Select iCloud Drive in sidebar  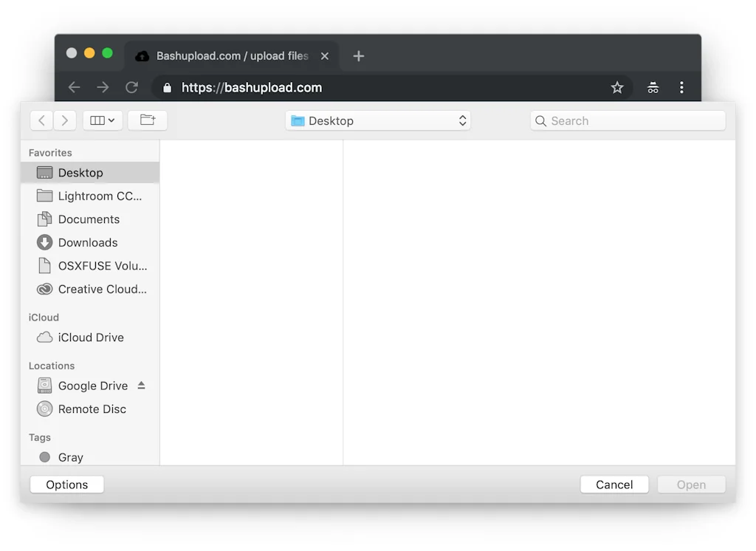pos(90,338)
